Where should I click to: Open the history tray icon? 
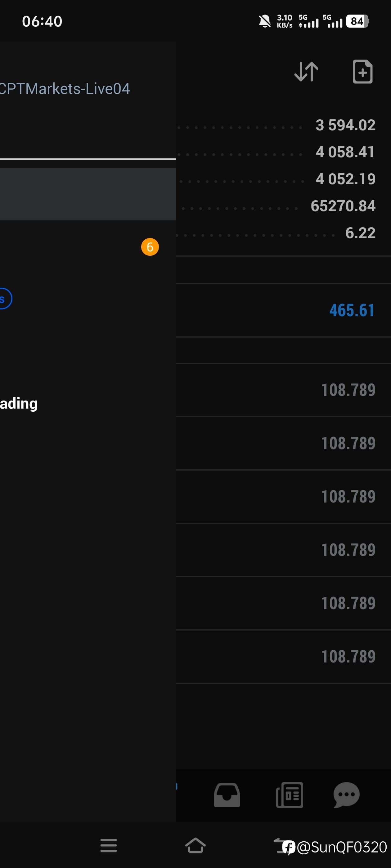click(227, 795)
